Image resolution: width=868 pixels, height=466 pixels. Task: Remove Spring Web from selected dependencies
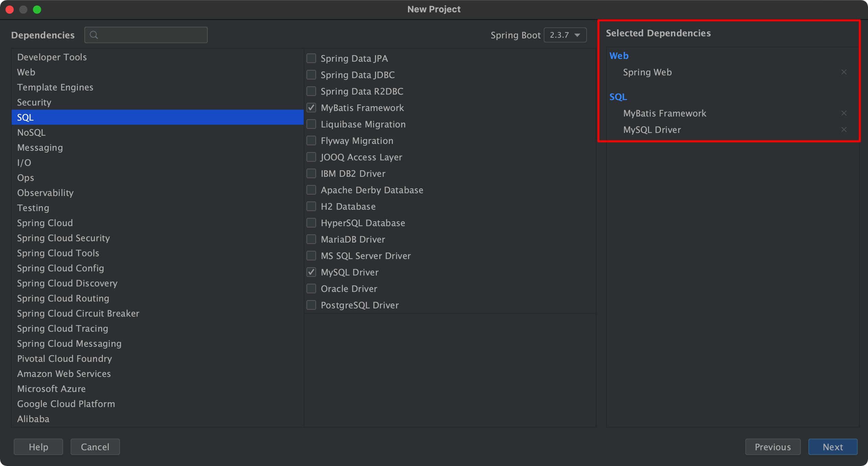[x=844, y=72]
